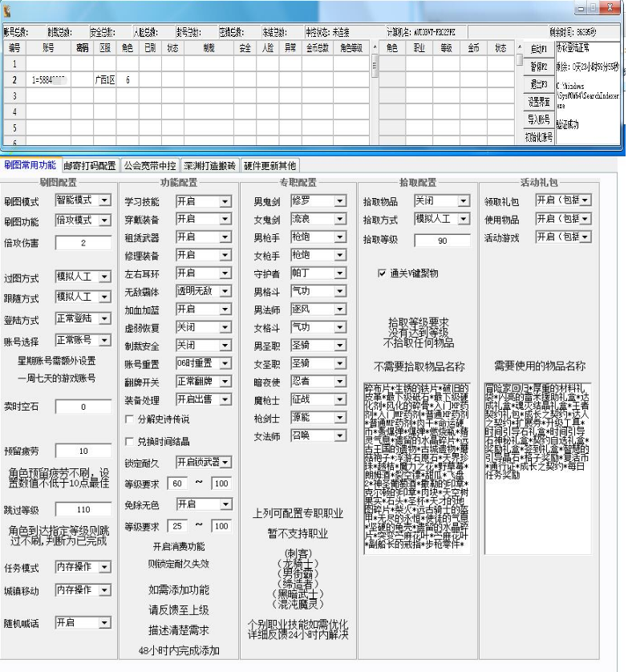Open the 公会宽带中控 tab

(150, 165)
